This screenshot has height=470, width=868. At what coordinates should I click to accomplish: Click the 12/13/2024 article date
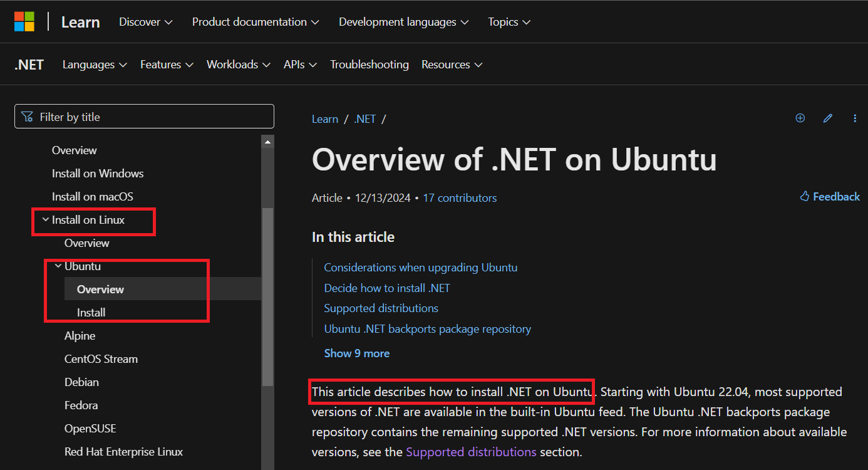[383, 198]
